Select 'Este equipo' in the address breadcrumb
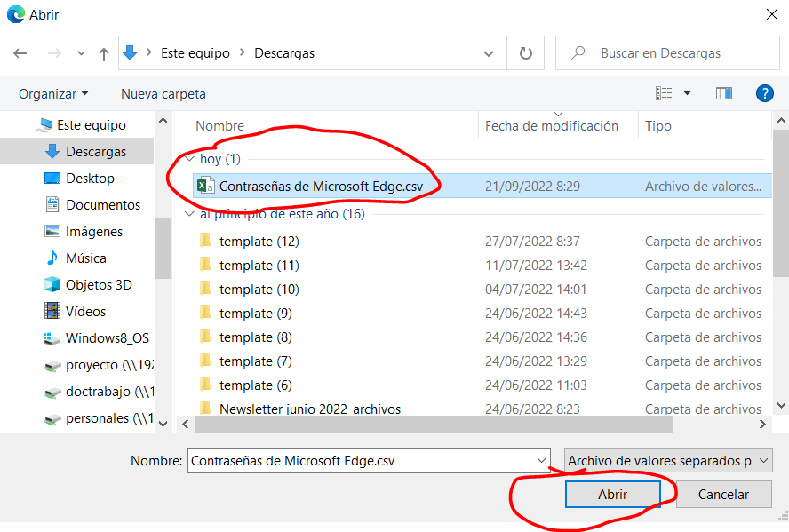 195,52
